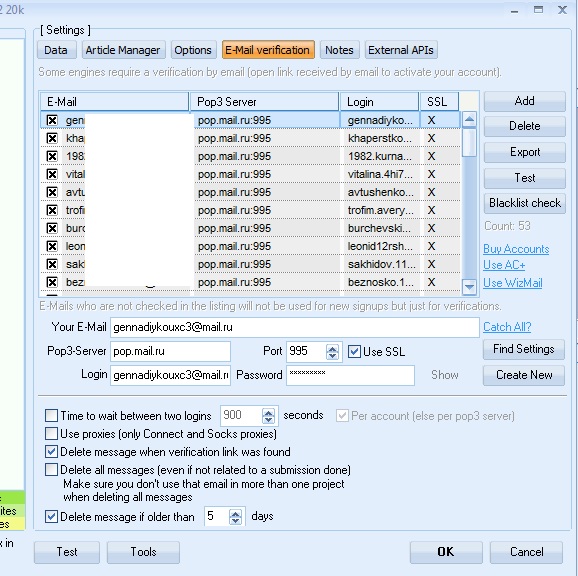
Task: Open the External APIs tab
Action: click(x=401, y=50)
